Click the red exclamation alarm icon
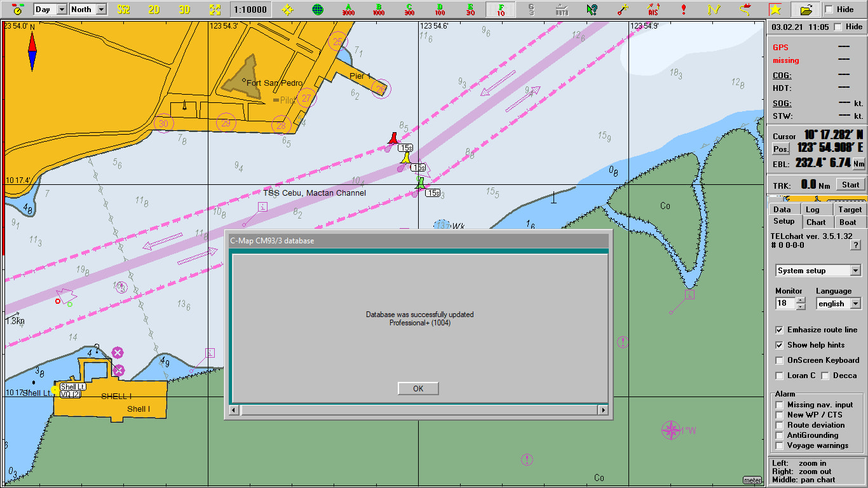Image resolution: width=868 pixels, height=488 pixels. 684,10
